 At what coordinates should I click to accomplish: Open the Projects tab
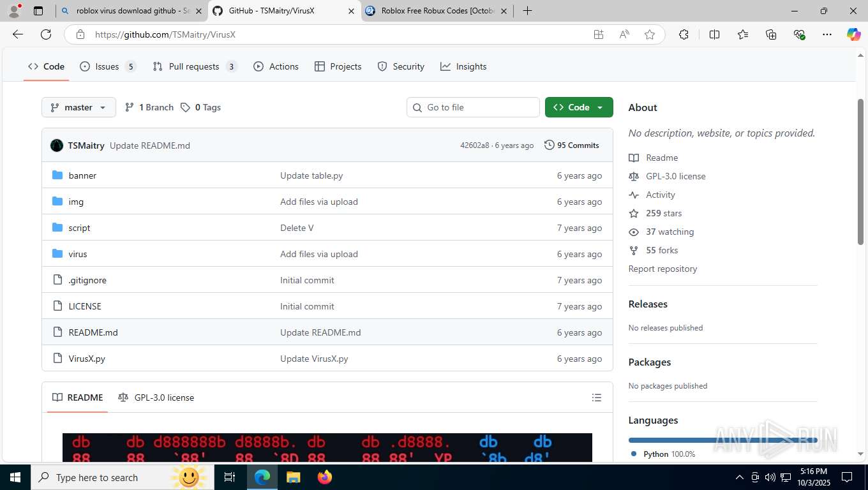pyautogui.click(x=338, y=66)
